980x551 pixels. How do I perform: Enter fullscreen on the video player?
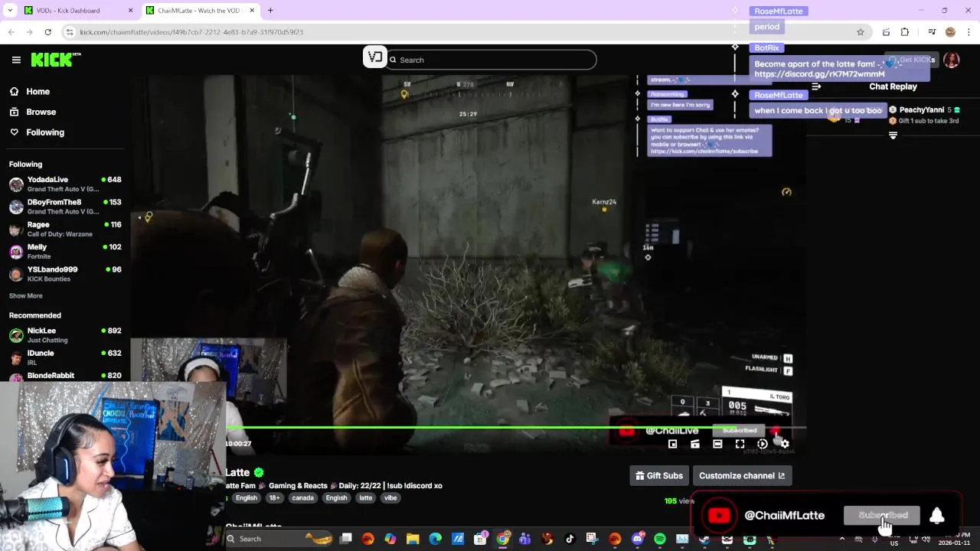740,444
